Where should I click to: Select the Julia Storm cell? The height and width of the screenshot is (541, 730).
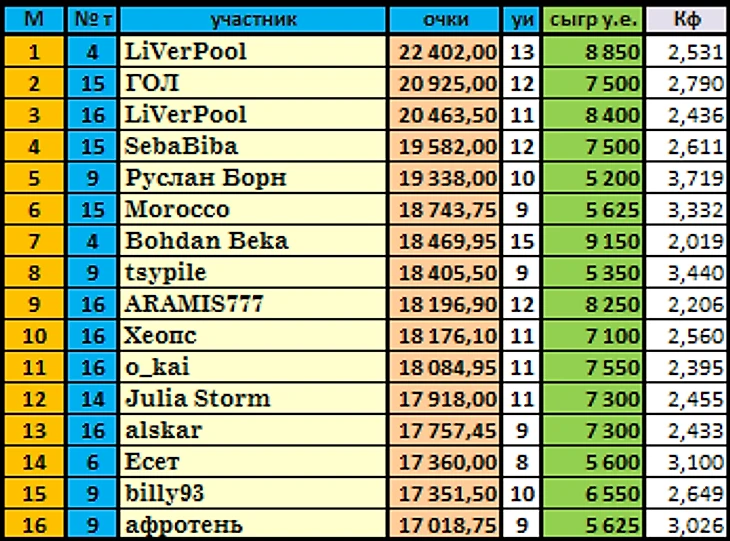253,399
